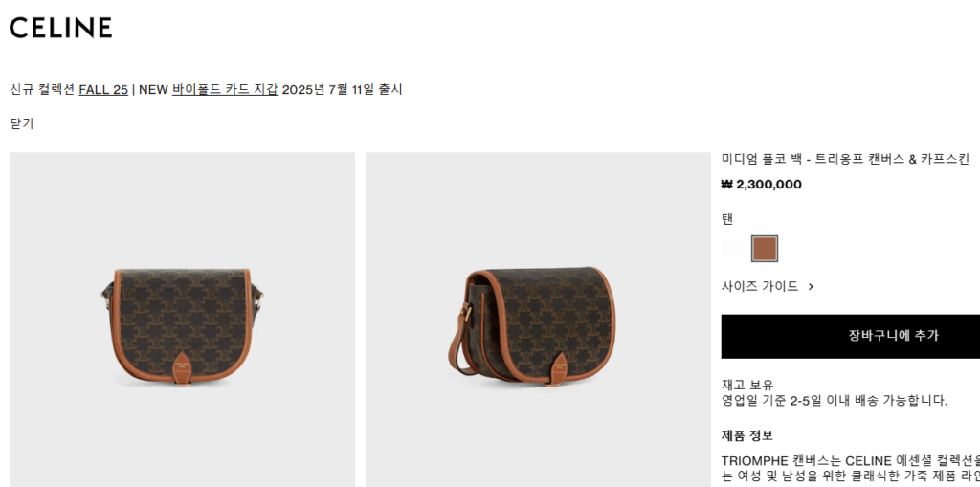
Task: Click the TRIOMPHE 캔버스 product description text
Action: pos(851,468)
